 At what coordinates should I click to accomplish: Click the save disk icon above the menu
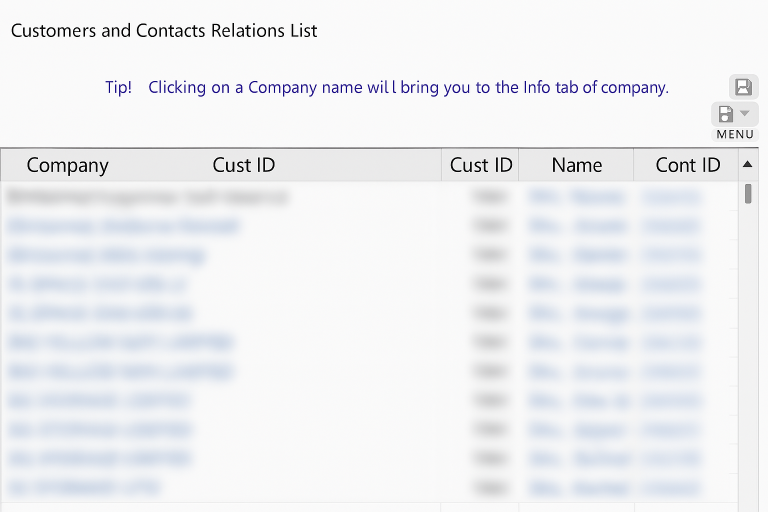pyautogui.click(x=743, y=87)
